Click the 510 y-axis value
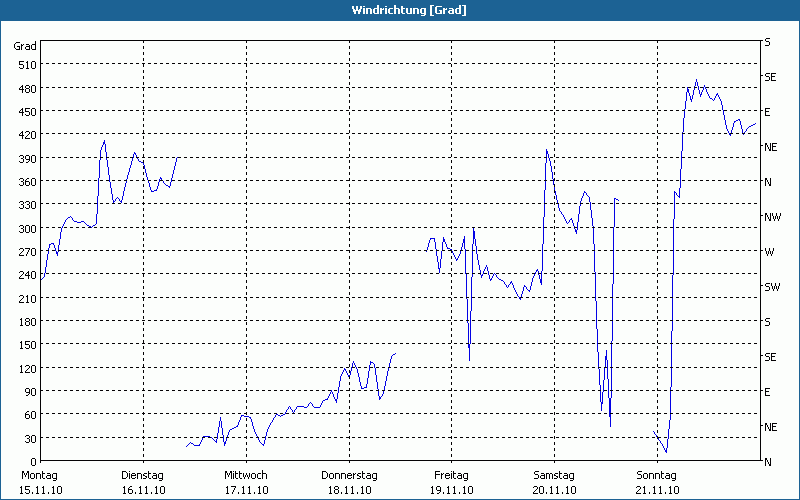Viewport: 800px width, 500px height. pos(28,65)
